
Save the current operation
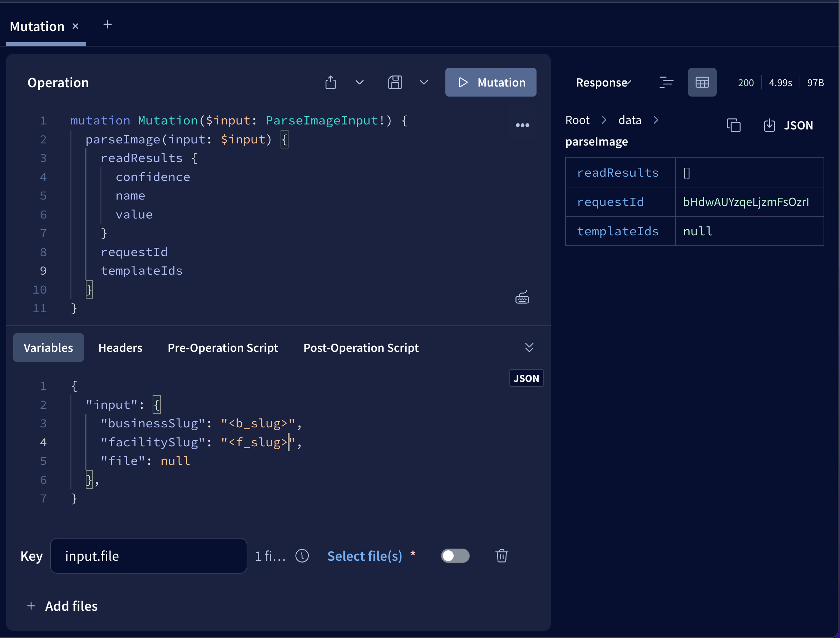(395, 82)
